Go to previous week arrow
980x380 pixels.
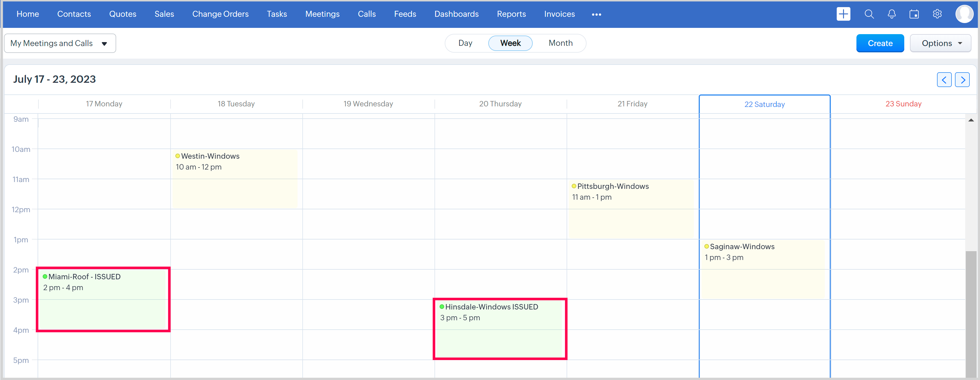pos(944,80)
